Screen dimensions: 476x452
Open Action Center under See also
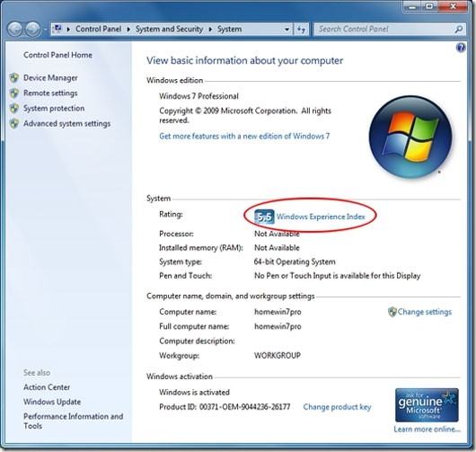coord(47,387)
